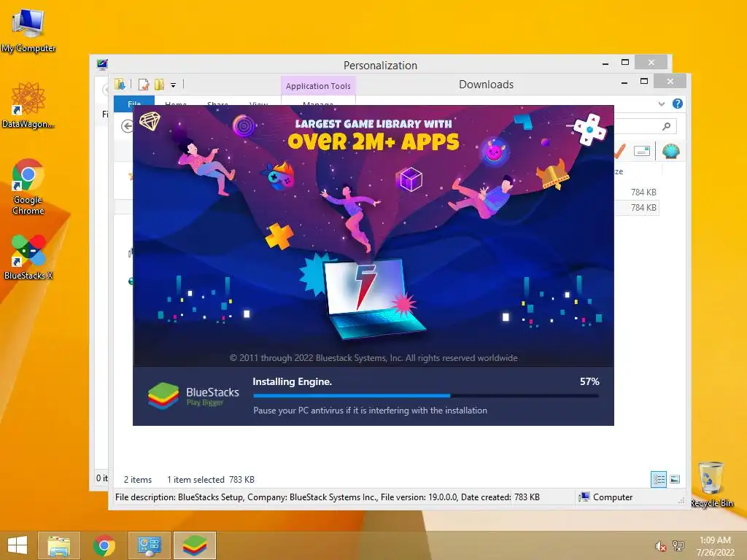The width and height of the screenshot is (747, 560).
Task: Click the search magnifier in Downloads
Action: pos(667,126)
